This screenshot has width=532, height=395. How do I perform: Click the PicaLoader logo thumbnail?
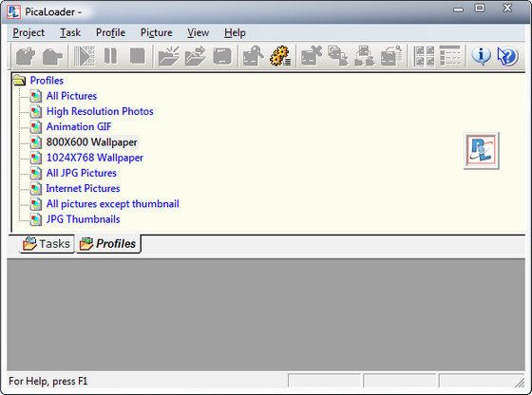coord(481,151)
